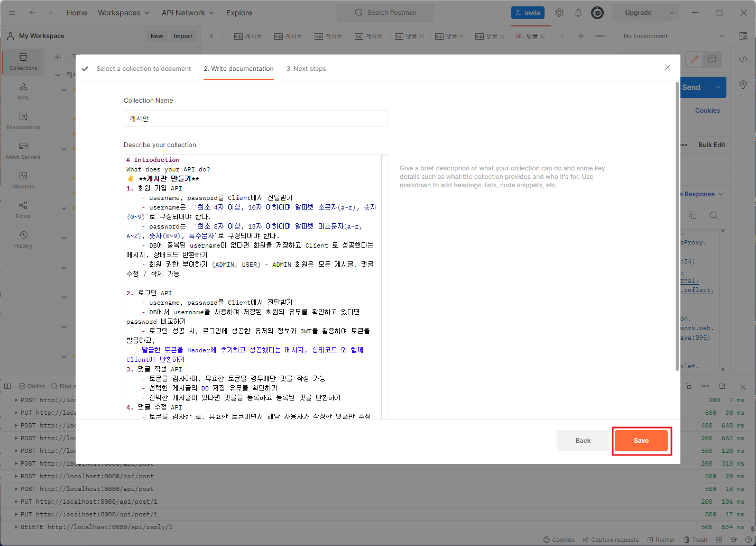Viewport: 756px width, 546px height.
Task: Open Workspaces dropdown
Action: (124, 13)
